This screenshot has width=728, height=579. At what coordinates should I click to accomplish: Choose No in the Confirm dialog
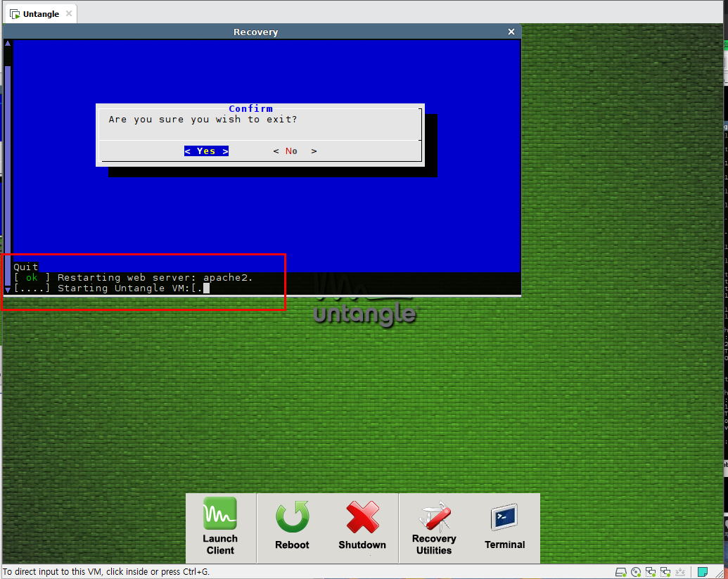[295, 151]
